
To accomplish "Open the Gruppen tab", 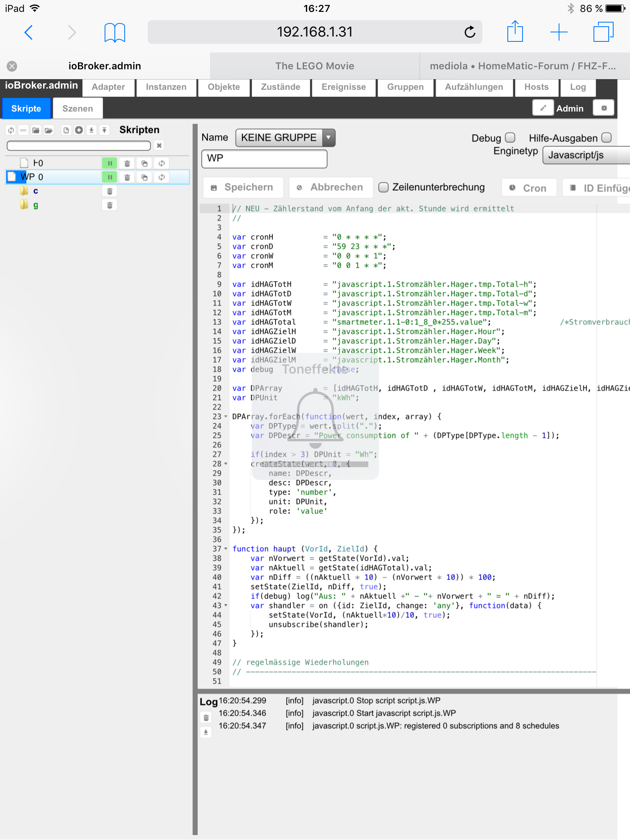I will pos(406,87).
